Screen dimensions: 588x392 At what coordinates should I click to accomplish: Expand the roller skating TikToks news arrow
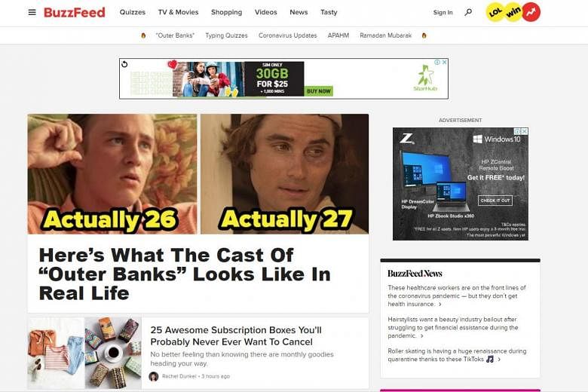[x=499, y=360]
